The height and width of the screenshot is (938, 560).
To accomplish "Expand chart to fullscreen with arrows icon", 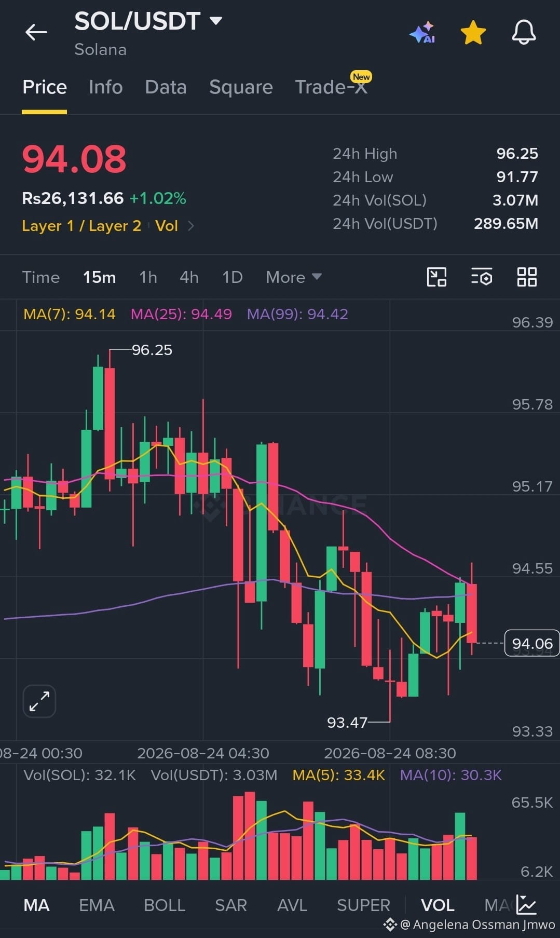I will 39,701.
